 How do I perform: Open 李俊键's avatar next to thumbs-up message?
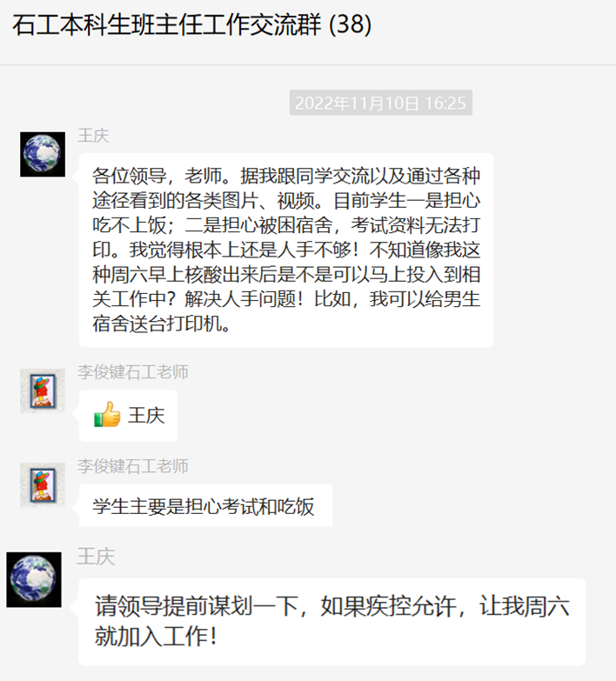(x=43, y=391)
